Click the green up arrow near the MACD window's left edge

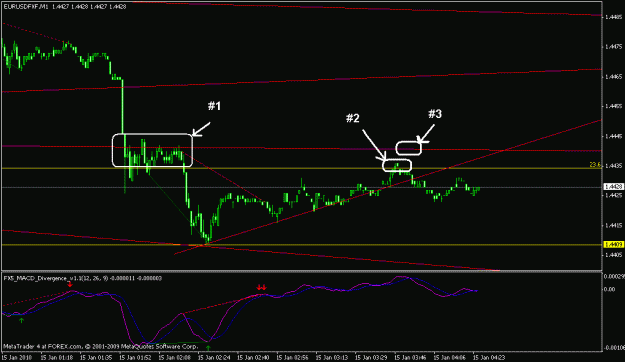(x=22, y=320)
